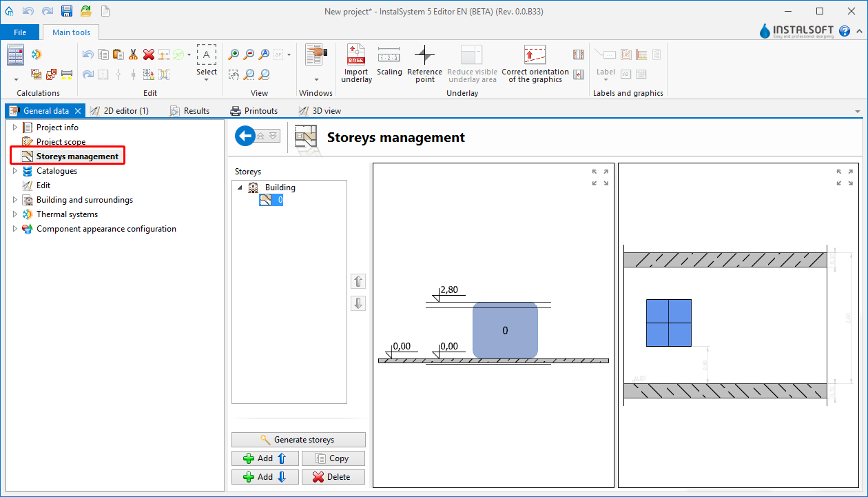This screenshot has width=868, height=497.
Task: Click the Generate storeys button
Action: 298,440
